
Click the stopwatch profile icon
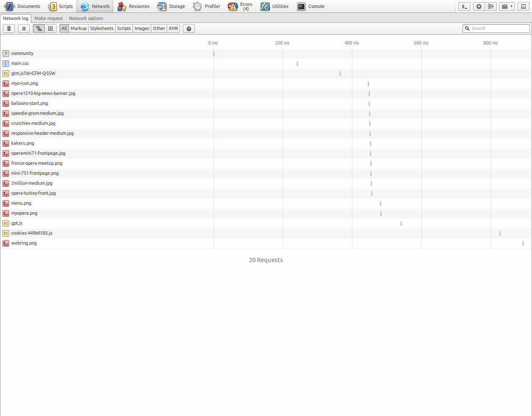tap(189, 28)
